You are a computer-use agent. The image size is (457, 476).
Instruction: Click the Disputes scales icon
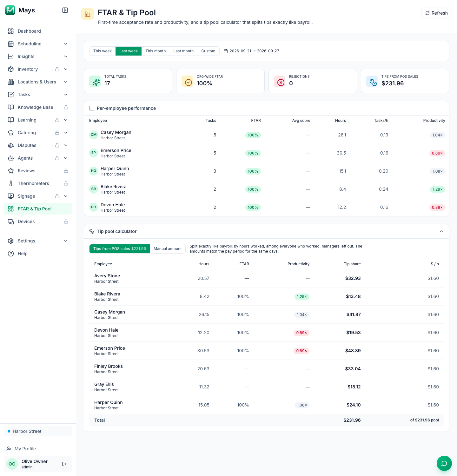click(11, 145)
